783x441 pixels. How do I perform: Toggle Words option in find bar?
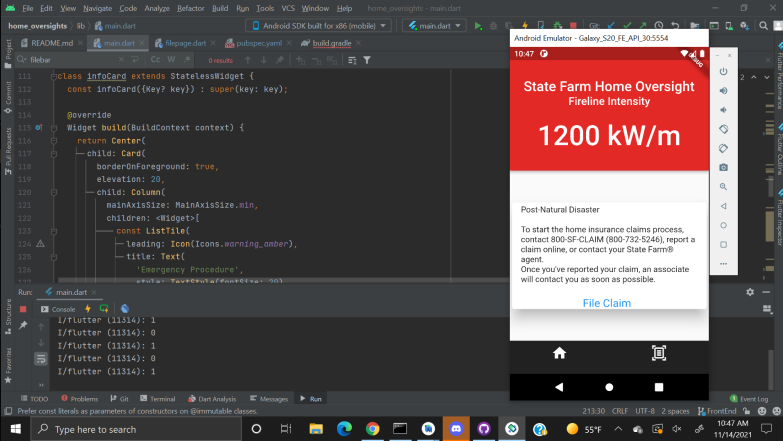(x=171, y=59)
